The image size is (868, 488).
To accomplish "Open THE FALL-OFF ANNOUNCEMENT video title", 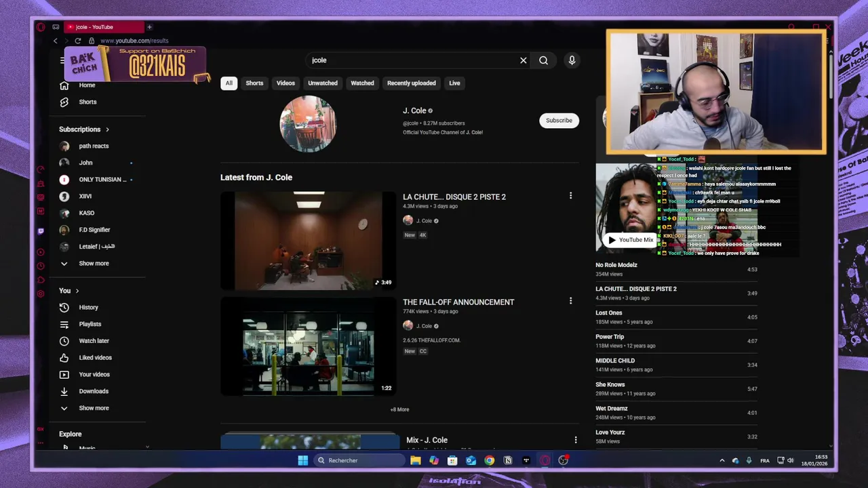I will [x=458, y=302].
